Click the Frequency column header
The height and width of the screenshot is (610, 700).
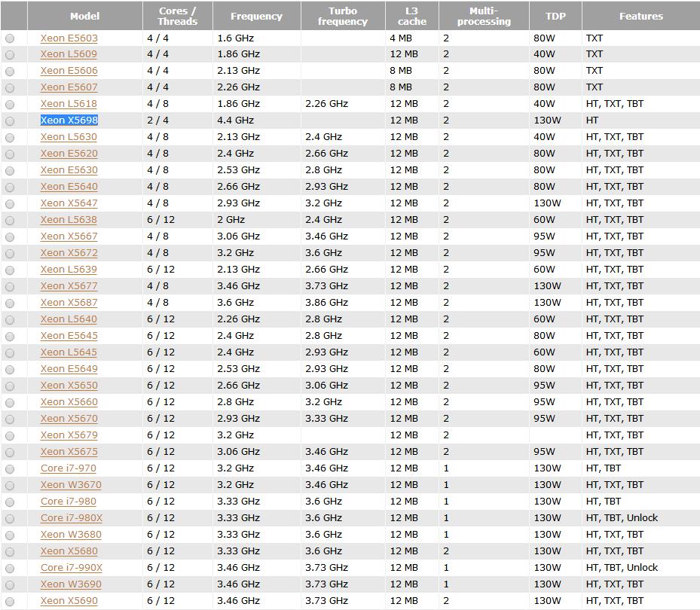257,16
